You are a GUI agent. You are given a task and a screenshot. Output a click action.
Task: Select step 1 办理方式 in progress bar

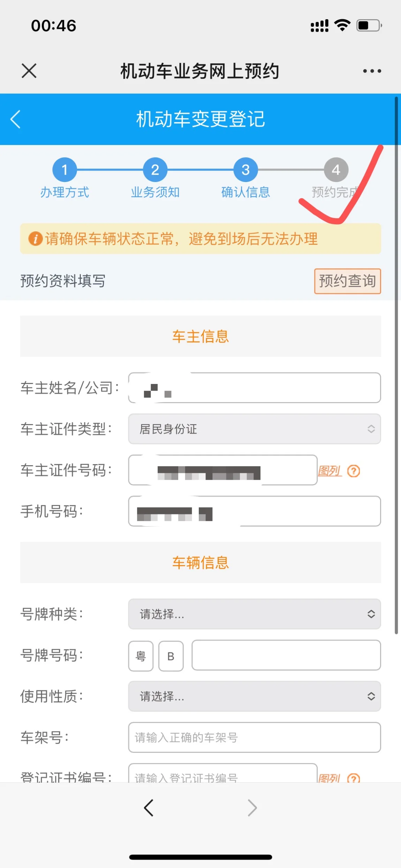click(65, 170)
